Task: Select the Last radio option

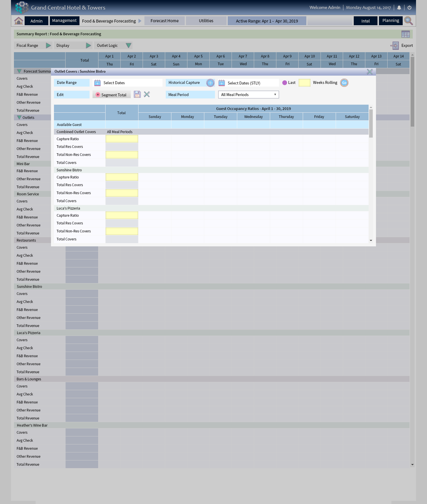Action: [x=285, y=83]
